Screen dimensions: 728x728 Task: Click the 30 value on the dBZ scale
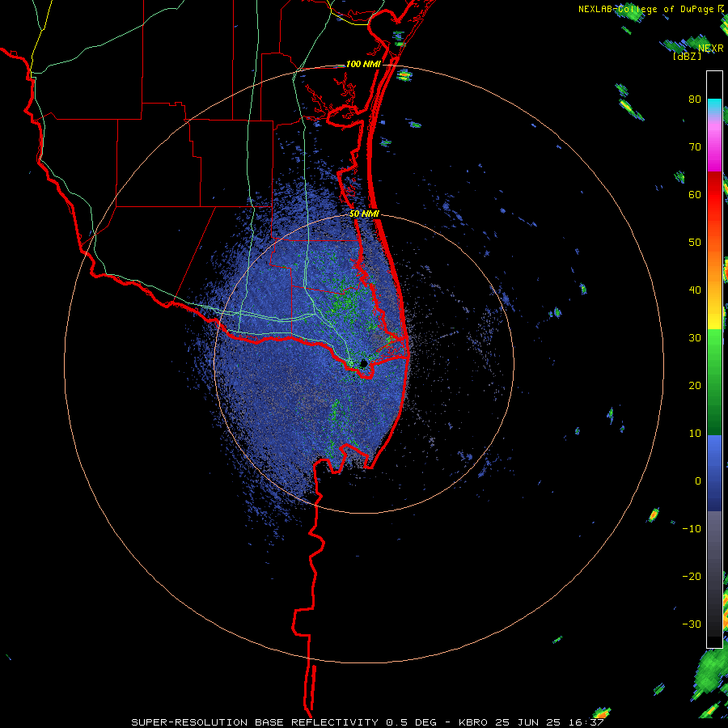(x=695, y=338)
